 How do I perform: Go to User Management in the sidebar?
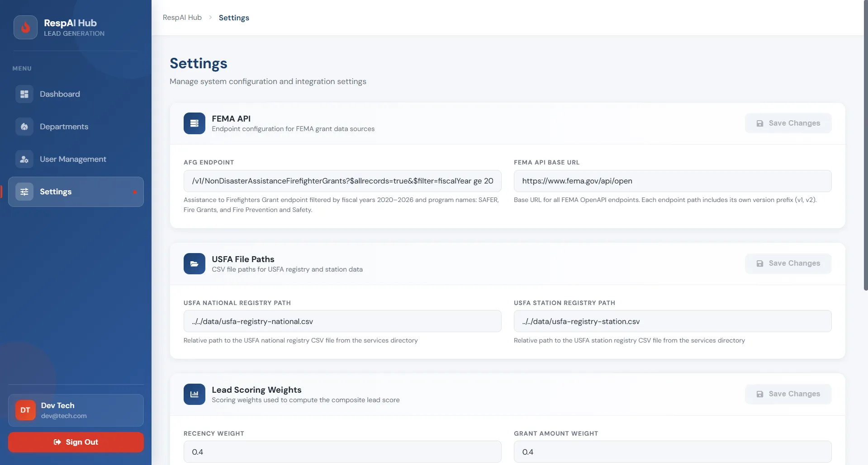point(76,159)
